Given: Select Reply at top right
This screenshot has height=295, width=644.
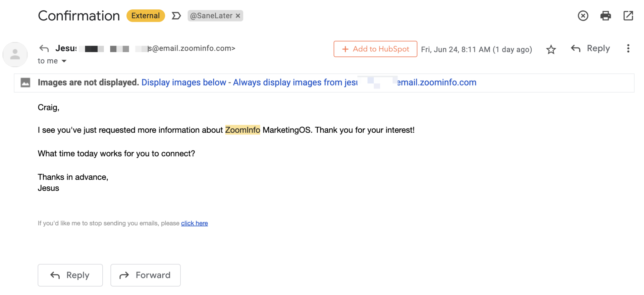Looking at the screenshot, I should click(x=598, y=48).
